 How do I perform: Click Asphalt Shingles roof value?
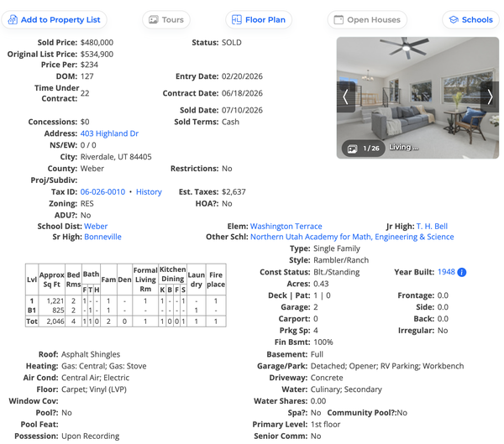[91, 354]
